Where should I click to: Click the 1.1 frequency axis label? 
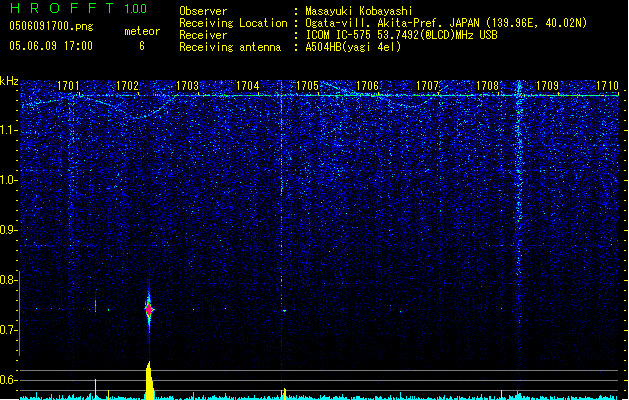click(x=8, y=130)
